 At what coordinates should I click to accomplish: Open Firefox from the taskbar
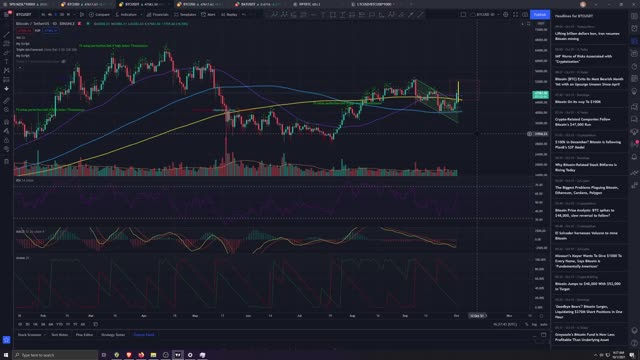coord(141,355)
